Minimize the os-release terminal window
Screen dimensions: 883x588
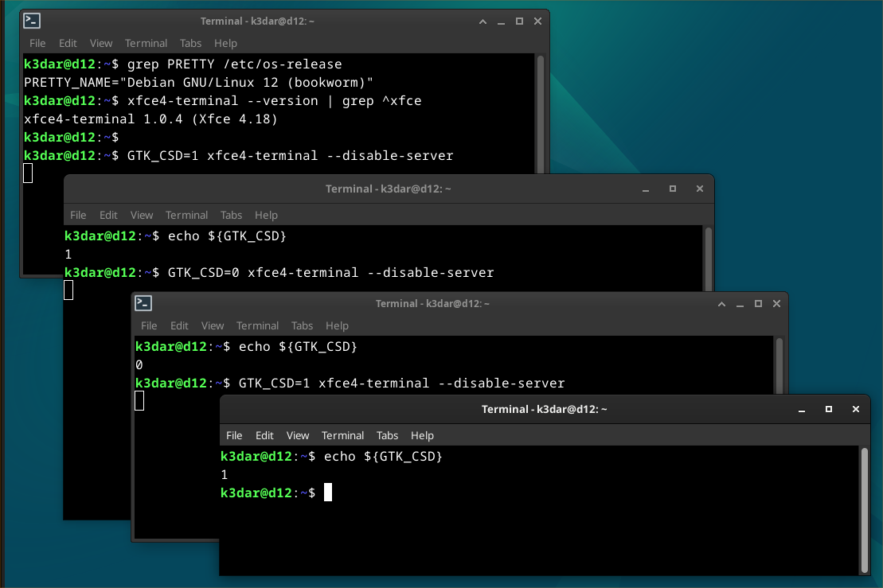501,21
